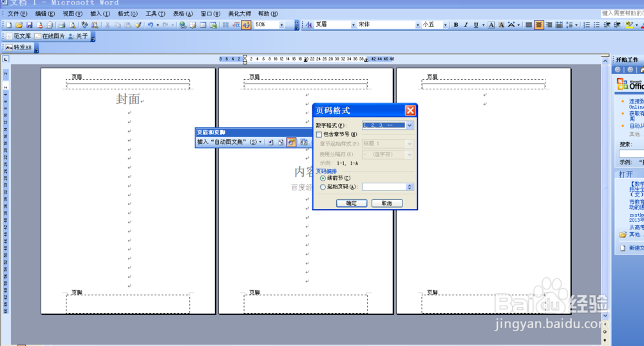Screen dimensions: 644x346
Task: Click the Character Shading A icon
Action: coord(502,25)
